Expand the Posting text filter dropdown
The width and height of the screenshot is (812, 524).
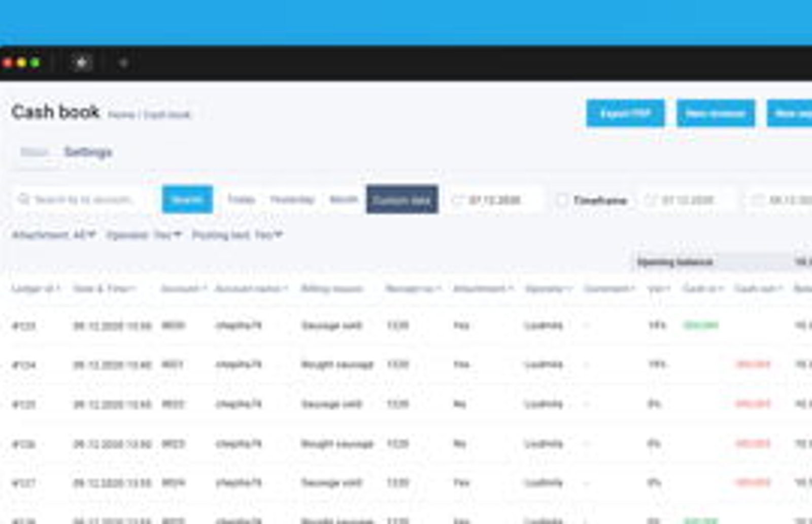237,235
